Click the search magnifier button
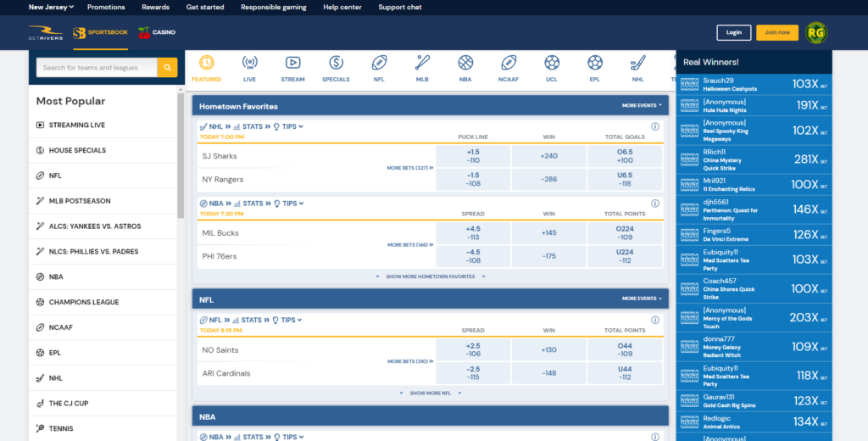Image resolution: width=868 pixels, height=441 pixels. tap(167, 68)
